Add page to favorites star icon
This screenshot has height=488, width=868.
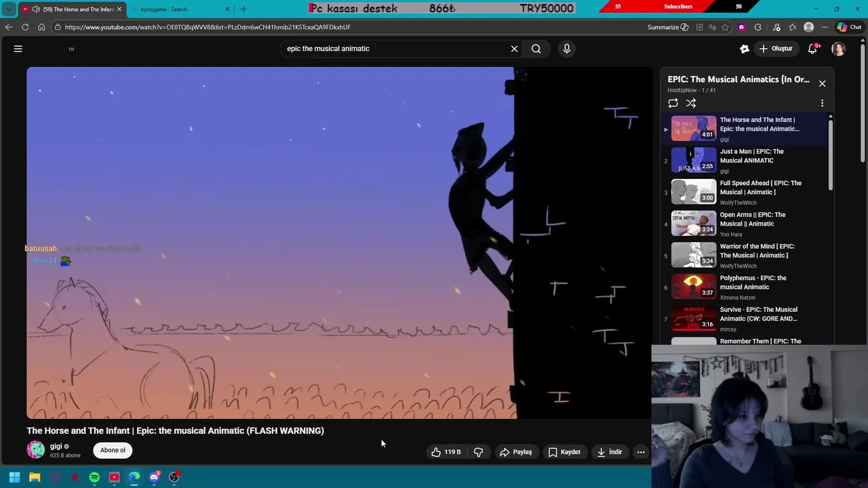(725, 27)
